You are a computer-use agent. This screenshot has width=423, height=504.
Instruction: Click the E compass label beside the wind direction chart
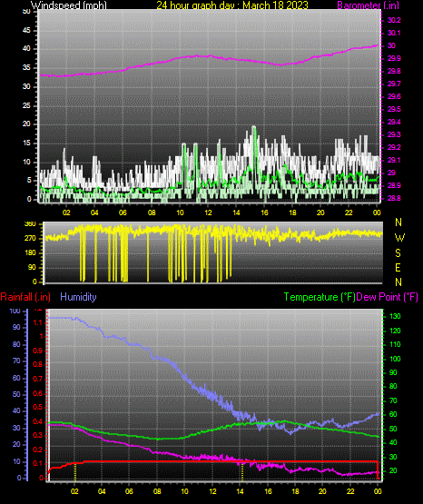(398, 267)
